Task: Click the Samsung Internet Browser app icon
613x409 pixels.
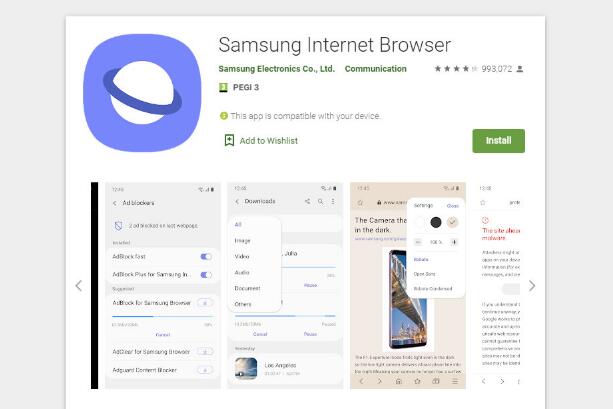Action: tap(142, 93)
